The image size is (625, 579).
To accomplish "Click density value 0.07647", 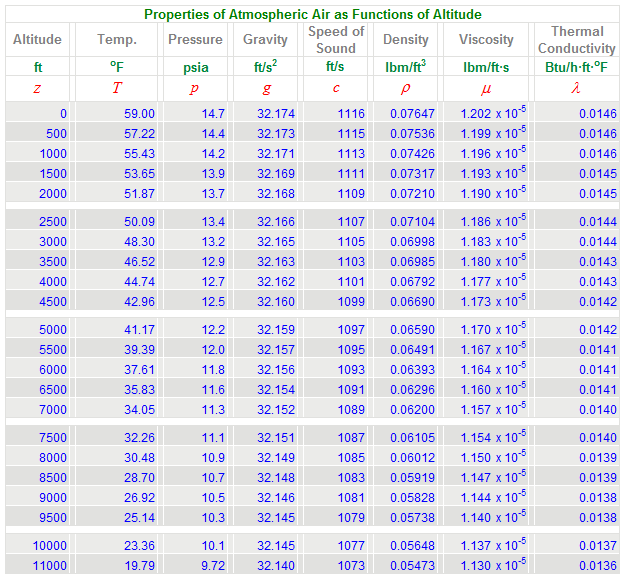I will tap(412, 114).
